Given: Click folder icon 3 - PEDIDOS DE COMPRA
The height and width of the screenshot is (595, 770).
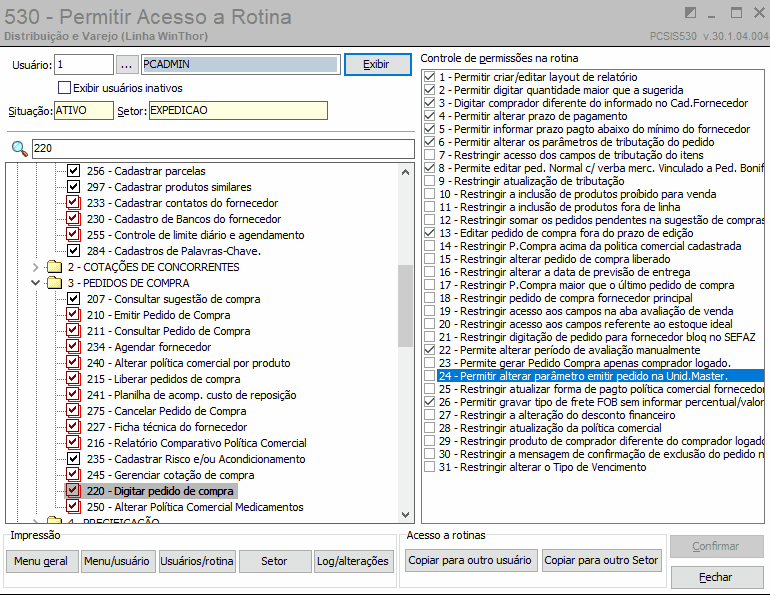Looking at the screenshot, I should pyautogui.click(x=54, y=283).
